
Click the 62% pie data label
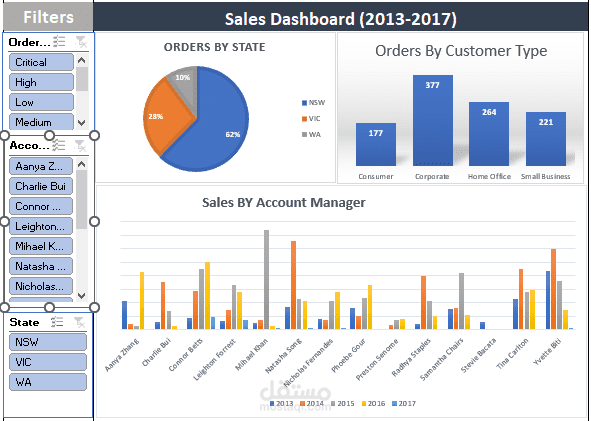click(233, 134)
